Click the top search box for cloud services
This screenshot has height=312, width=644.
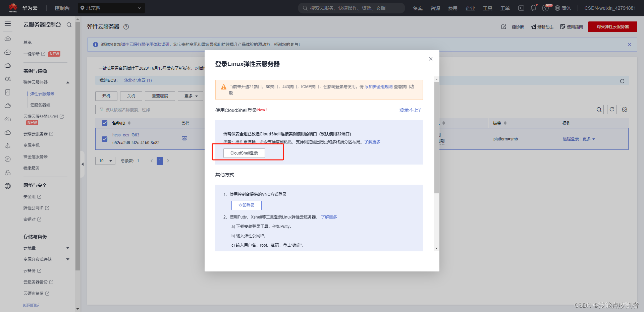(352, 8)
